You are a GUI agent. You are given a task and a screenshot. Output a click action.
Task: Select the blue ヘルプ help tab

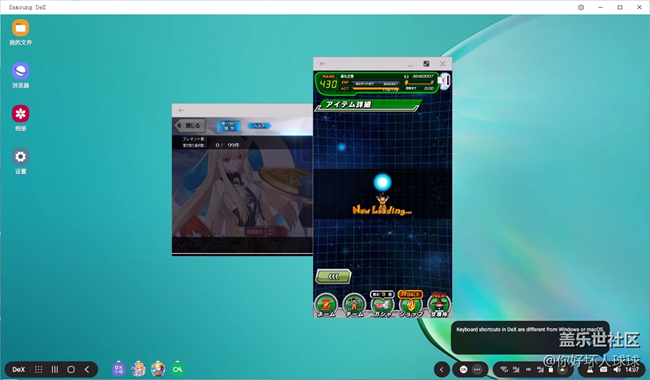click(x=260, y=126)
